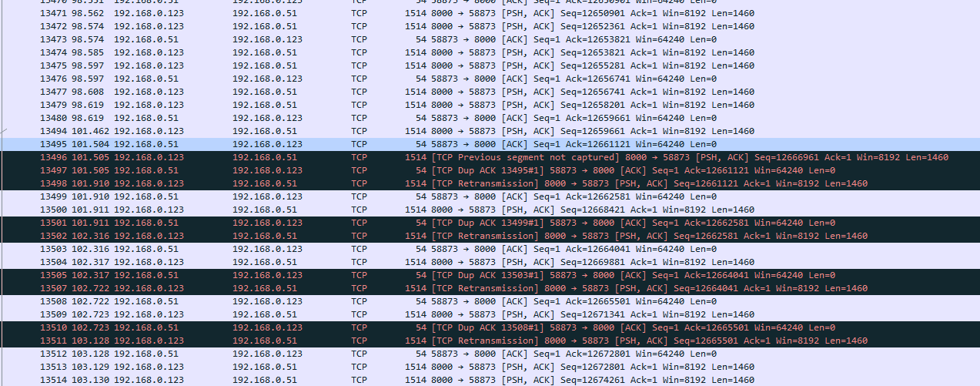The height and width of the screenshot is (386, 980).
Task: Click ACK packet 13480 with Ack=12659661
Action: (493, 118)
